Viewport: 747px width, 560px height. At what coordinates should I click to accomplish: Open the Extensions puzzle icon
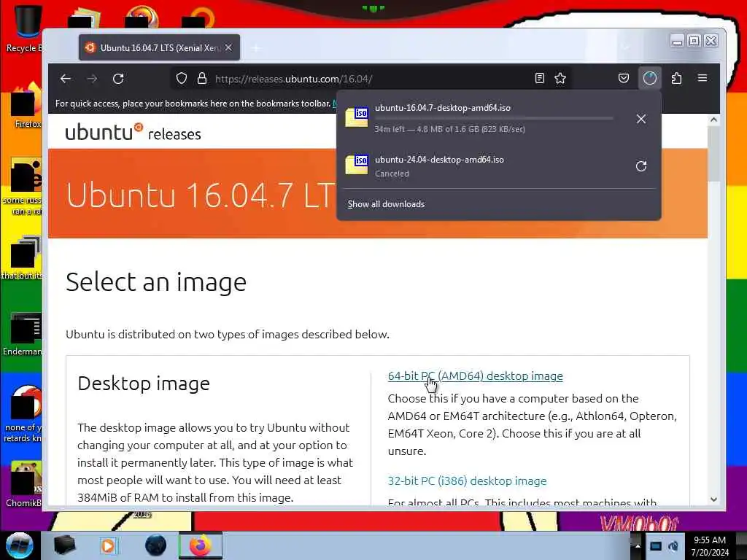point(676,78)
